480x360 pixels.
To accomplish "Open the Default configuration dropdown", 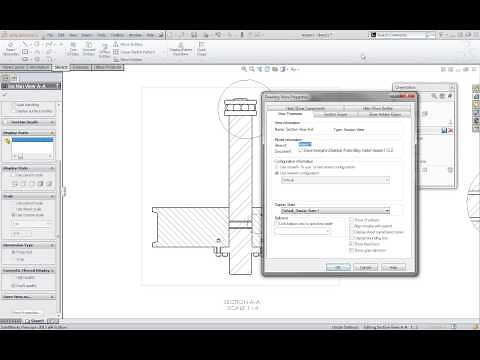I will tap(336, 180).
